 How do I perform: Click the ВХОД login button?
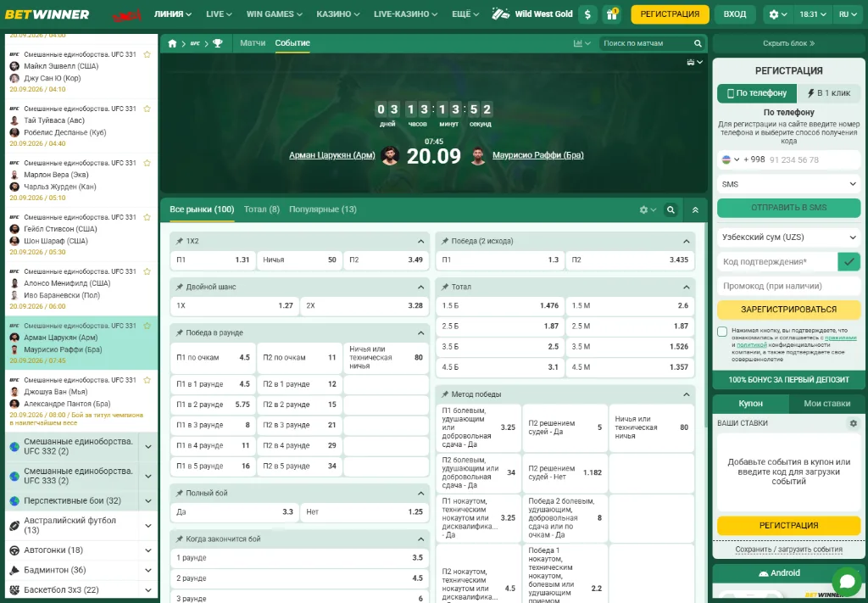click(x=735, y=14)
